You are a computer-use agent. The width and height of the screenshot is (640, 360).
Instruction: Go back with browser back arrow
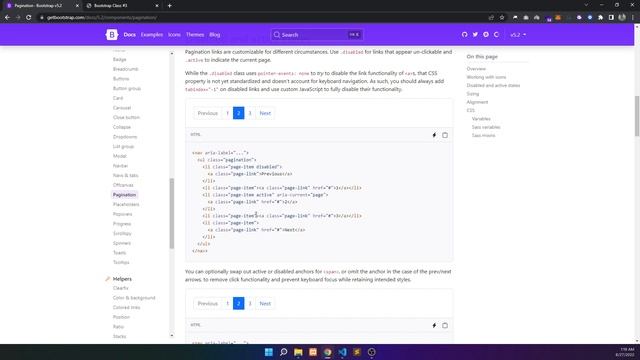click(7, 18)
